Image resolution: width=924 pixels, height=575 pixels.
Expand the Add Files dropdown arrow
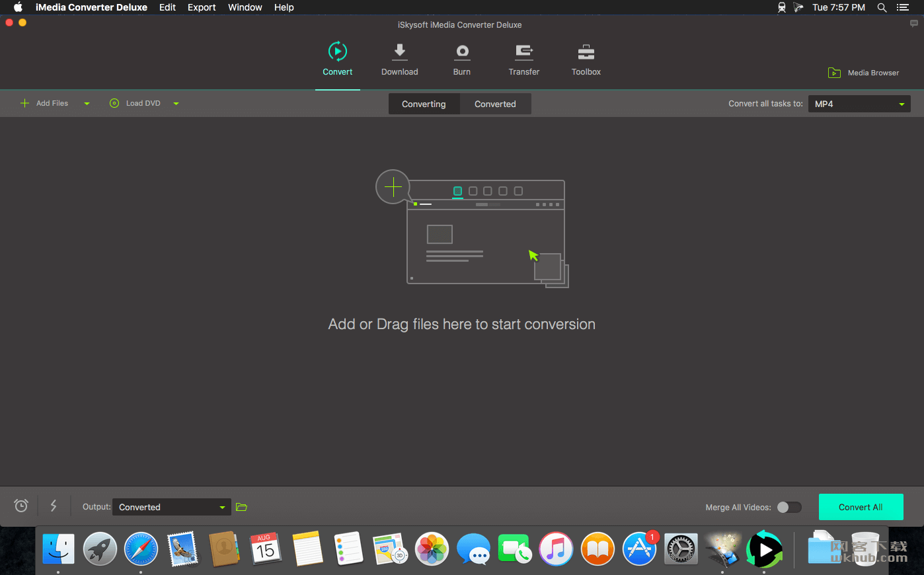click(87, 104)
